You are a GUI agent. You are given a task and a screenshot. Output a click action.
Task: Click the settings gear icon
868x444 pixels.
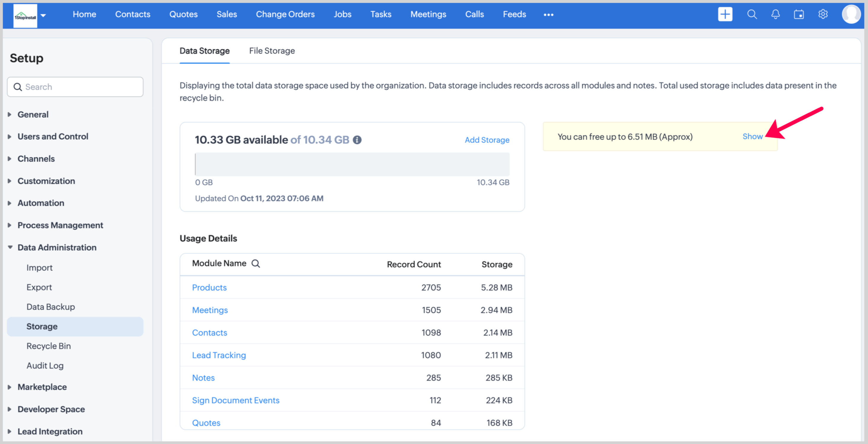pyautogui.click(x=823, y=14)
